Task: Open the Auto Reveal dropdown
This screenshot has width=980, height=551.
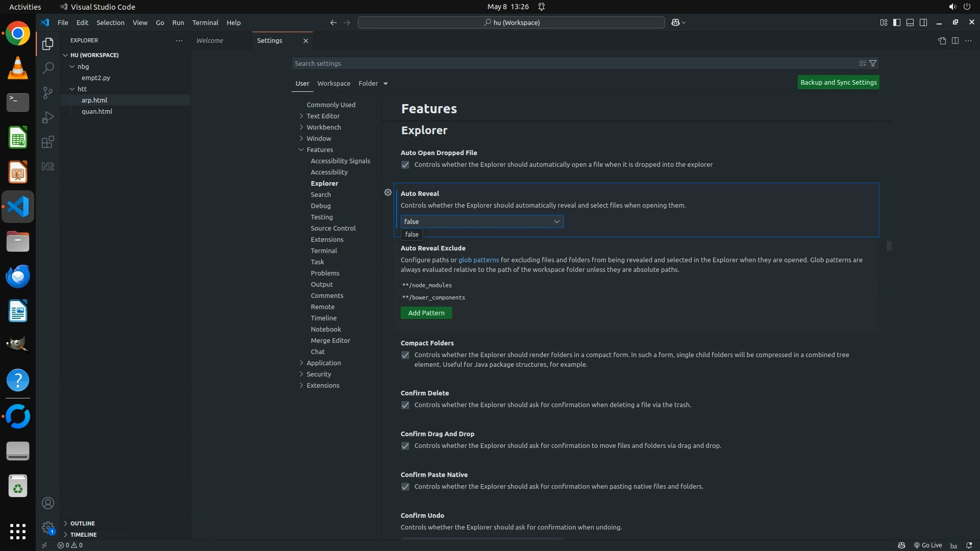Action: pyautogui.click(x=482, y=221)
